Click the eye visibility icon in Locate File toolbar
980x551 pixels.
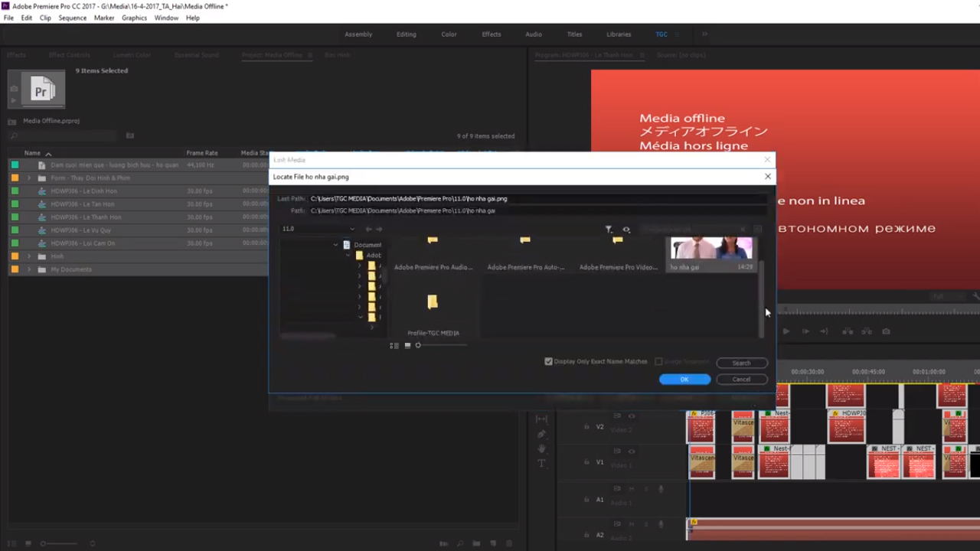tap(626, 229)
